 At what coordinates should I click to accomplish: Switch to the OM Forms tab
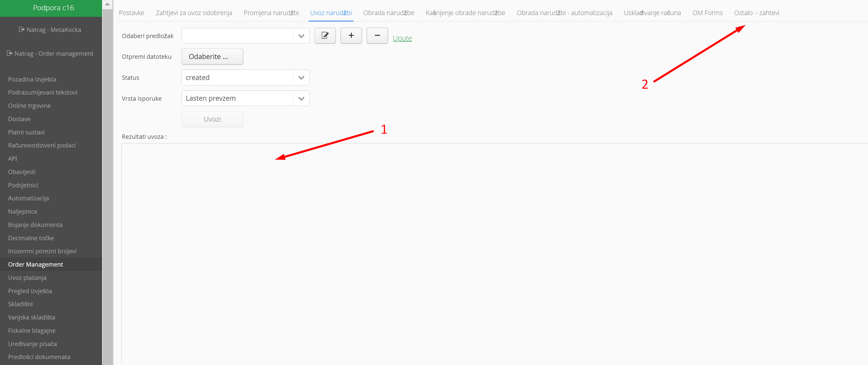click(x=707, y=13)
